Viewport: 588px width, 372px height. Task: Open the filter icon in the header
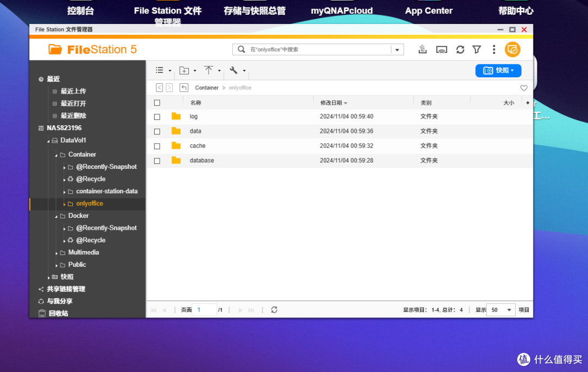point(476,49)
